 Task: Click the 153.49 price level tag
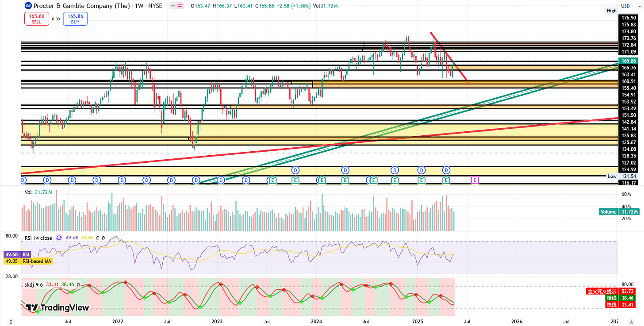tap(629, 108)
